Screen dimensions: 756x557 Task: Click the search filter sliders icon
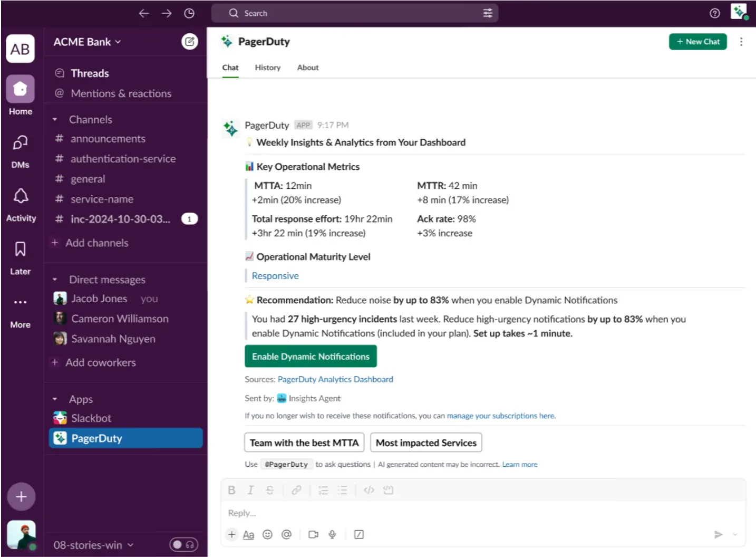coord(488,13)
